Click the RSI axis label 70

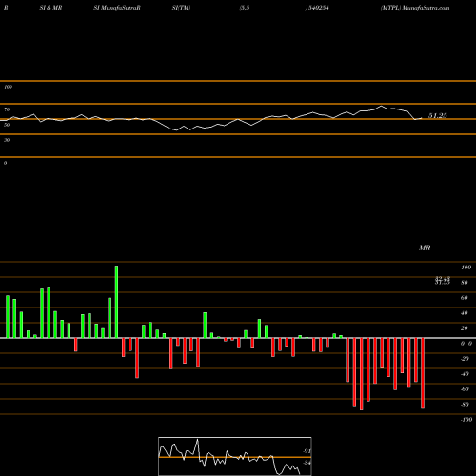coord(7,109)
